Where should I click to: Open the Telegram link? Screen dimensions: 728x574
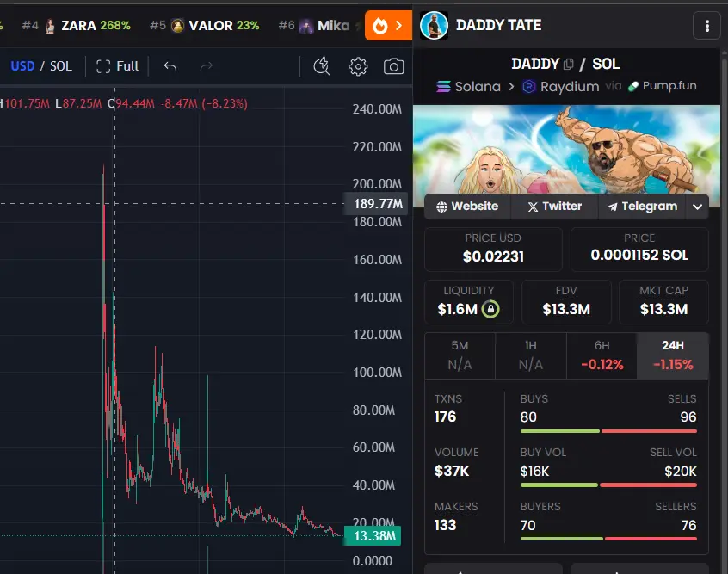tap(643, 207)
